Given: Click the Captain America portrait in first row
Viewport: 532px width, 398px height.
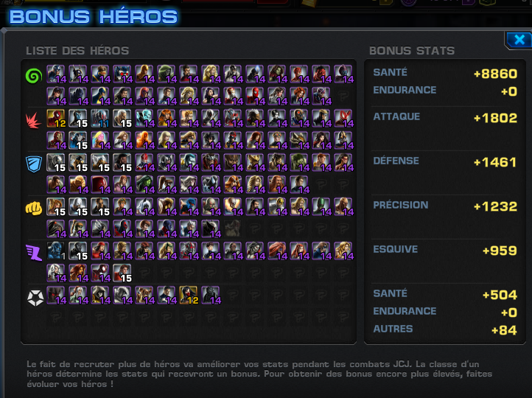Looking at the screenshot, I should 56,74.
